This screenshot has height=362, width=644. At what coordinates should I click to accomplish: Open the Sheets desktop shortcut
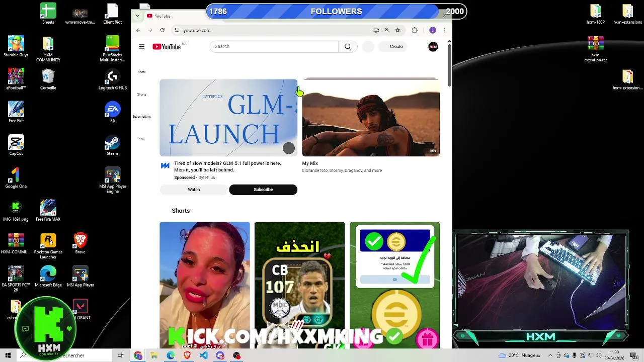click(x=48, y=14)
